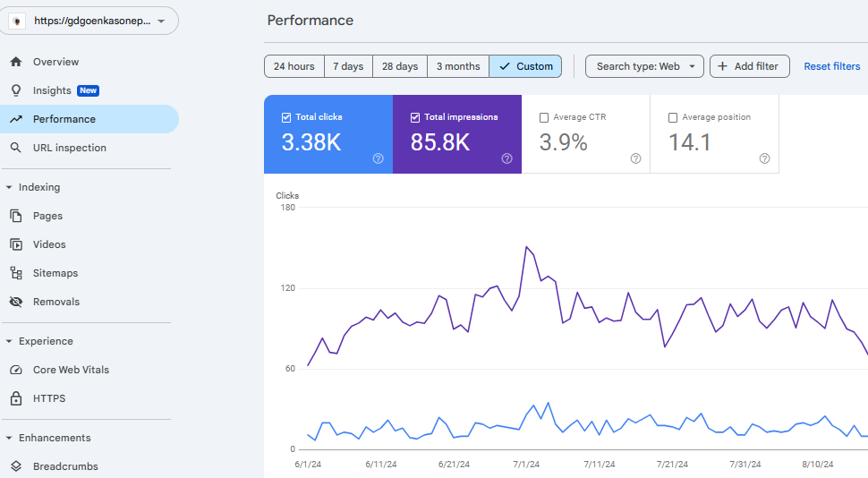Click the Add filter button
Image resolution: width=868 pixels, height=478 pixels.
click(x=749, y=66)
